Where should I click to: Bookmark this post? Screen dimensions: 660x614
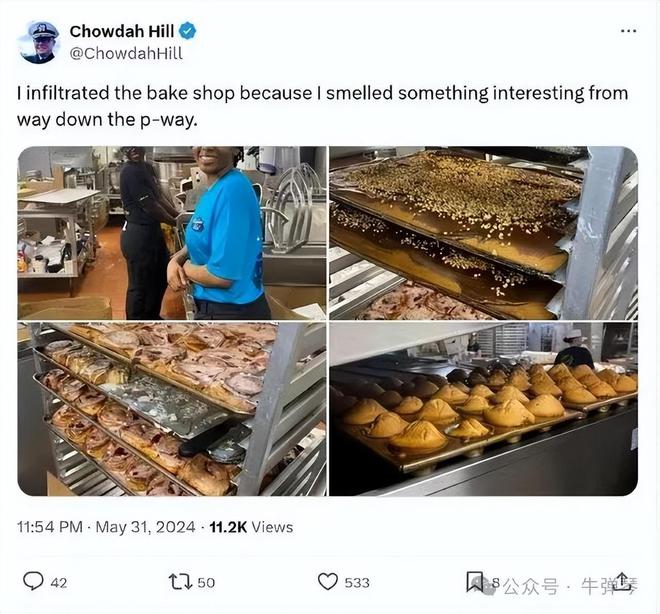pyautogui.click(x=476, y=581)
